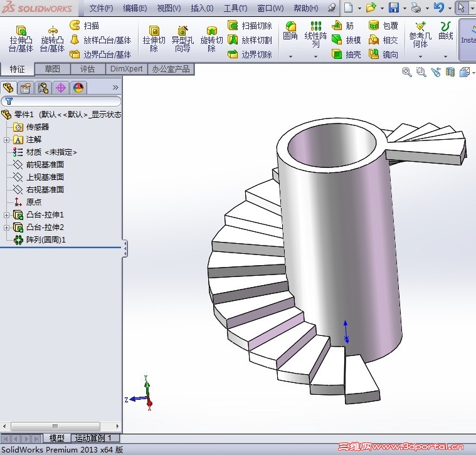Open the 工具(T) menu
Screen dimensions: 476x455
pyautogui.click(x=235, y=8)
